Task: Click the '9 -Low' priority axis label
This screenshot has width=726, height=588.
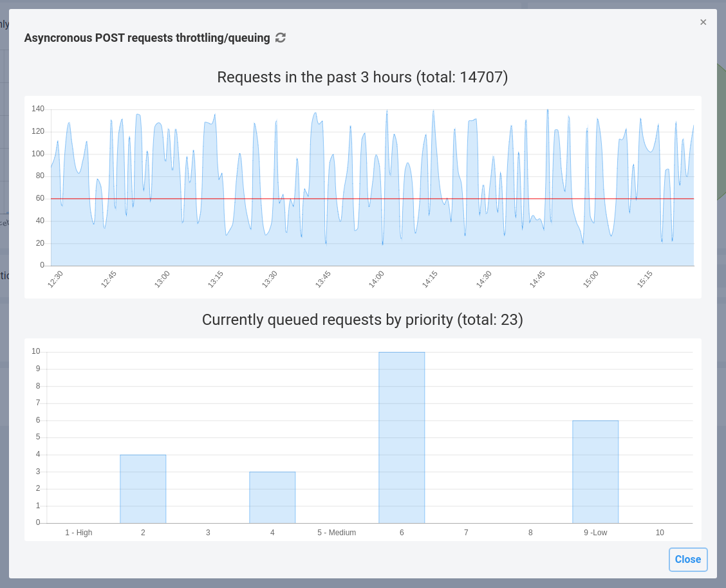Action: coord(595,533)
